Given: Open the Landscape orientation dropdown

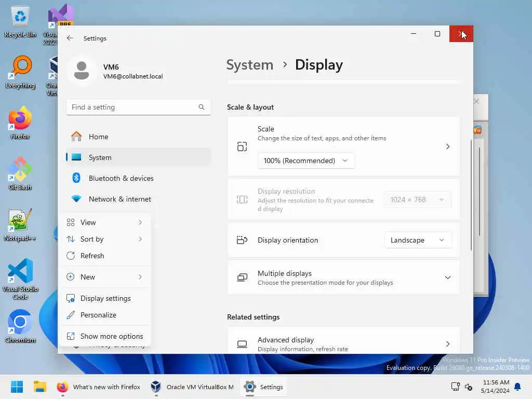Looking at the screenshot, I should pyautogui.click(x=418, y=240).
